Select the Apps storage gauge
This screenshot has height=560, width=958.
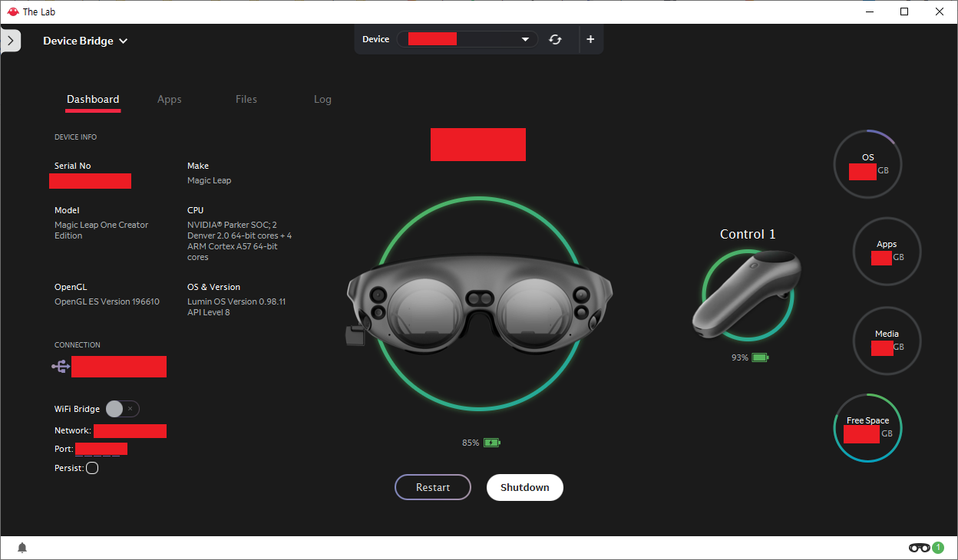click(x=887, y=252)
